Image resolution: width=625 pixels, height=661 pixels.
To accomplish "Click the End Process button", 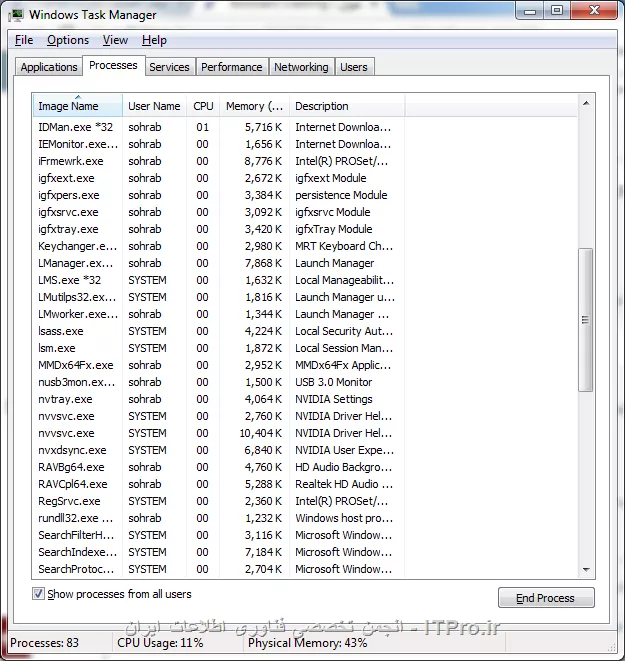I will click(x=546, y=598).
